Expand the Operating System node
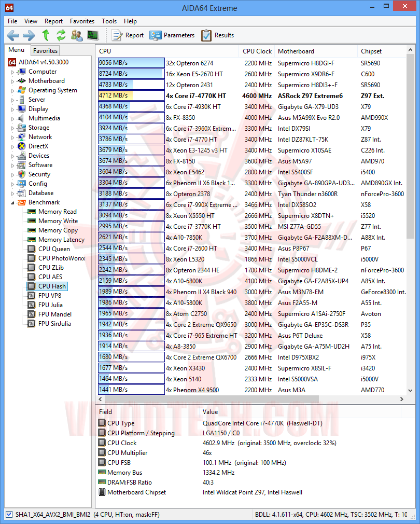Screen dimensions: 420x524 (x=12, y=91)
